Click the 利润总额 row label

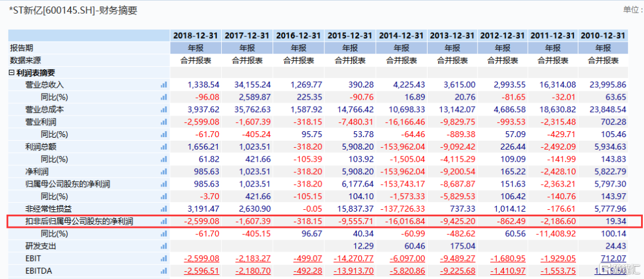coord(41,147)
